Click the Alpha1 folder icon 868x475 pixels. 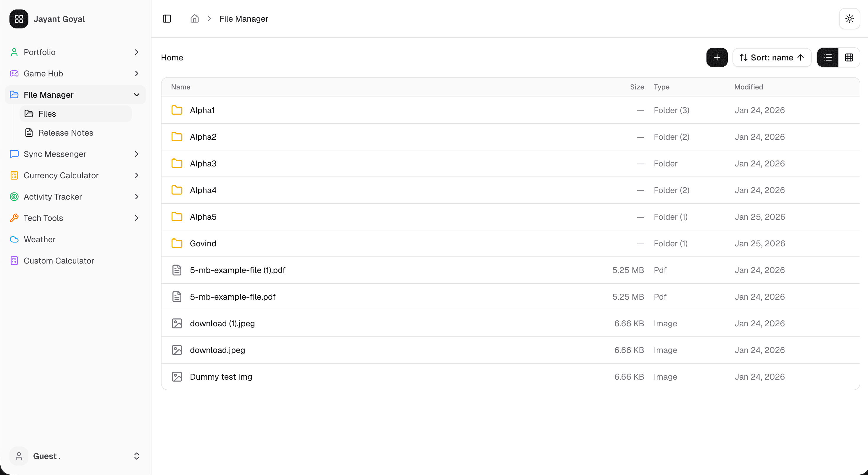pos(177,110)
